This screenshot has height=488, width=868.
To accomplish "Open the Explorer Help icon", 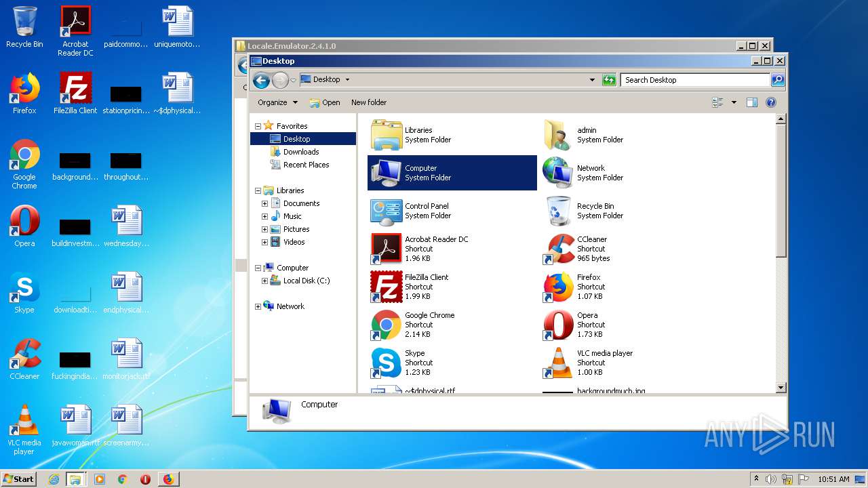I will (771, 102).
